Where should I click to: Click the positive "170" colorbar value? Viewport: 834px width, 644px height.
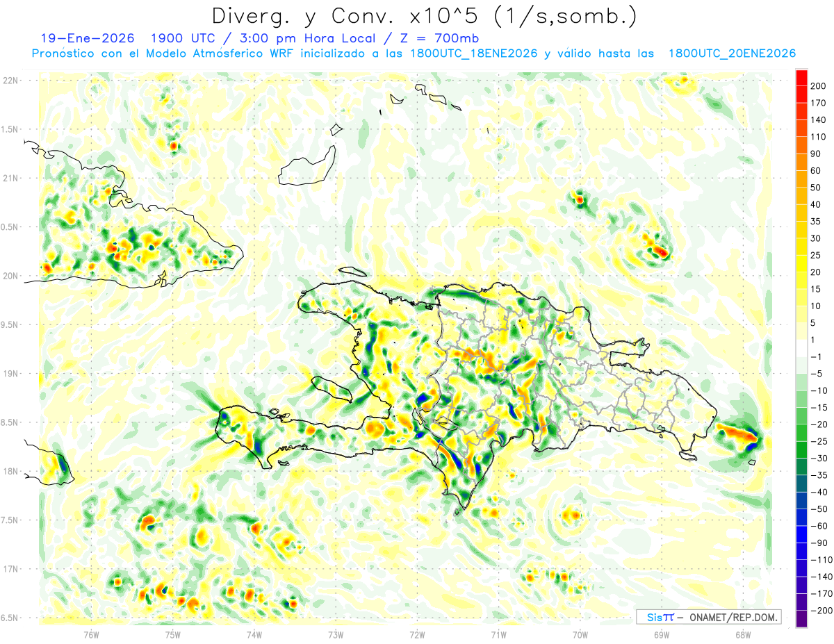click(x=818, y=103)
